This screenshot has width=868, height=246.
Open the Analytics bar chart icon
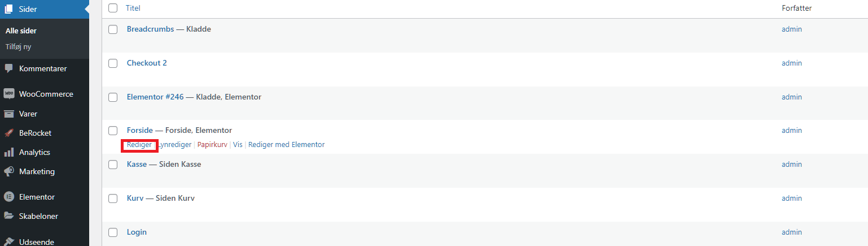(x=9, y=152)
